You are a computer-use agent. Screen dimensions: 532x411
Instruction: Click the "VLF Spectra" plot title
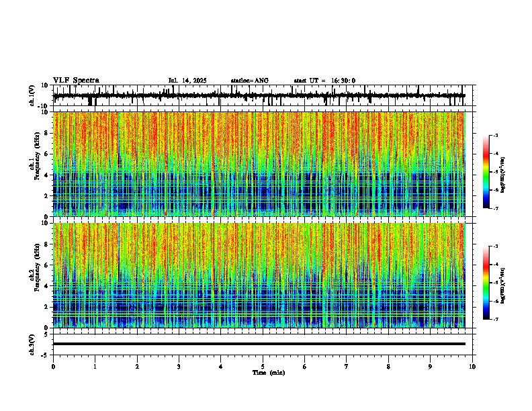[76, 81]
